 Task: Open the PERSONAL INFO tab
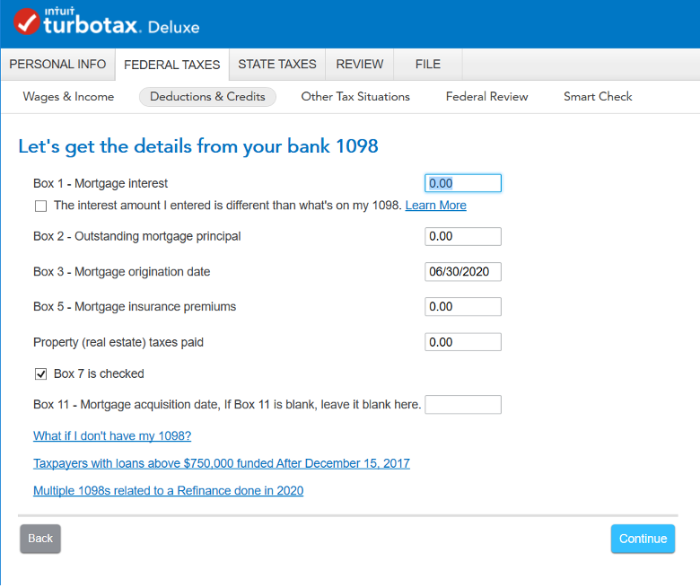coord(57,65)
